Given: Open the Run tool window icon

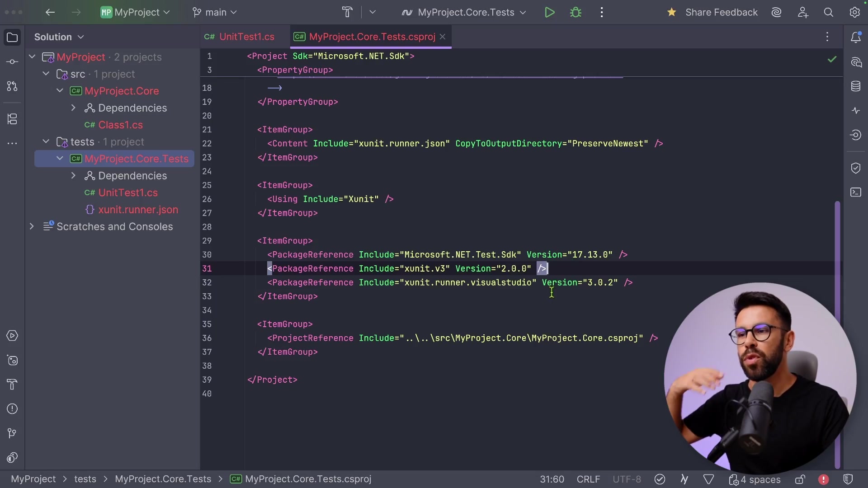Looking at the screenshot, I should tap(12, 336).
